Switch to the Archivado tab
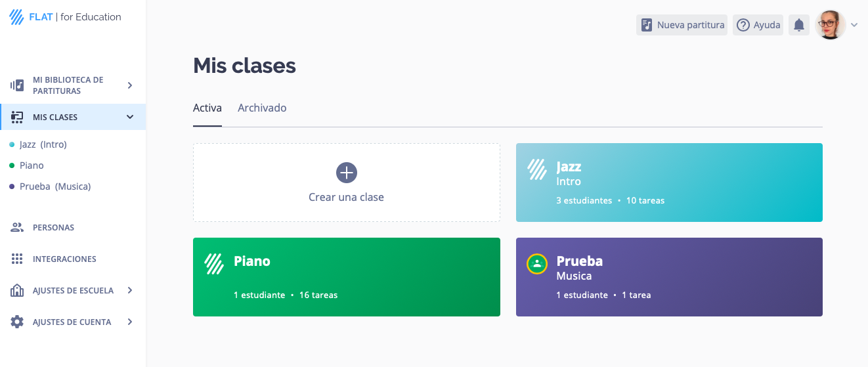This screenshot has height=367, width=868. click(x=262, y=108)
